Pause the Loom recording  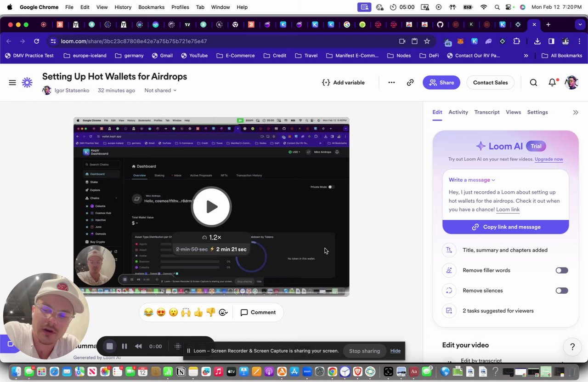(124, 346)
